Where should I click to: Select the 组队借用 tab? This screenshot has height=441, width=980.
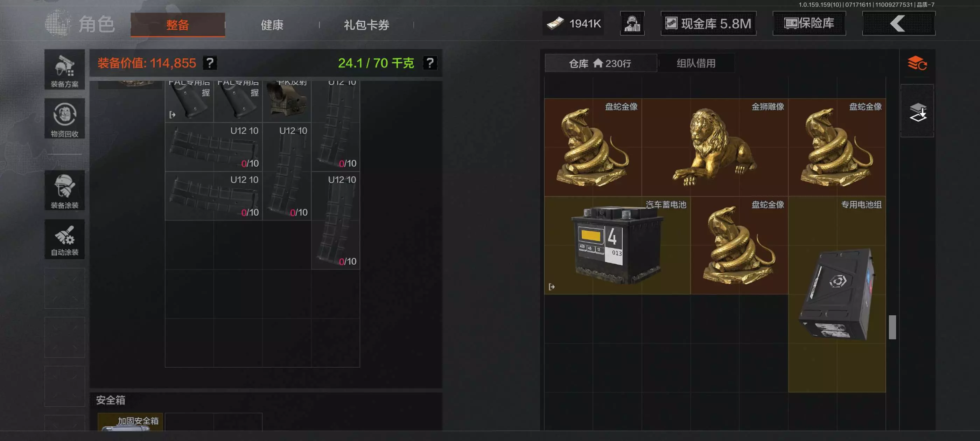[x=696, y=63]
